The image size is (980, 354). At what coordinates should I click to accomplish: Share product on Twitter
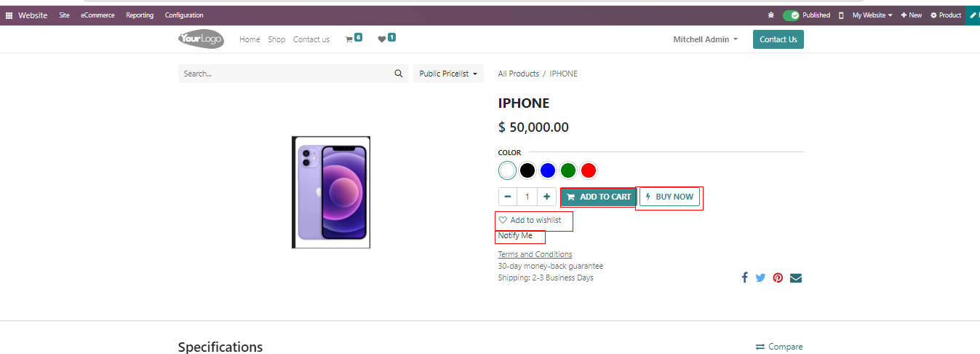761,278
